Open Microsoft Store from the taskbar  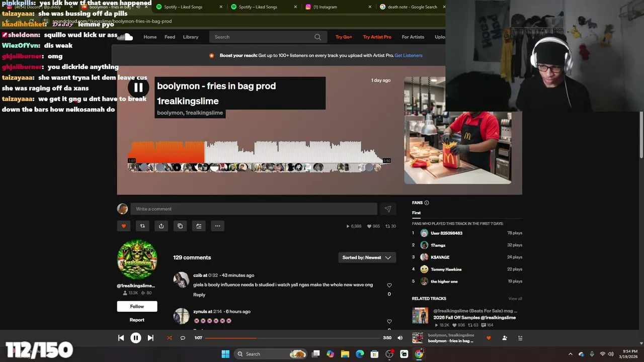374,354
